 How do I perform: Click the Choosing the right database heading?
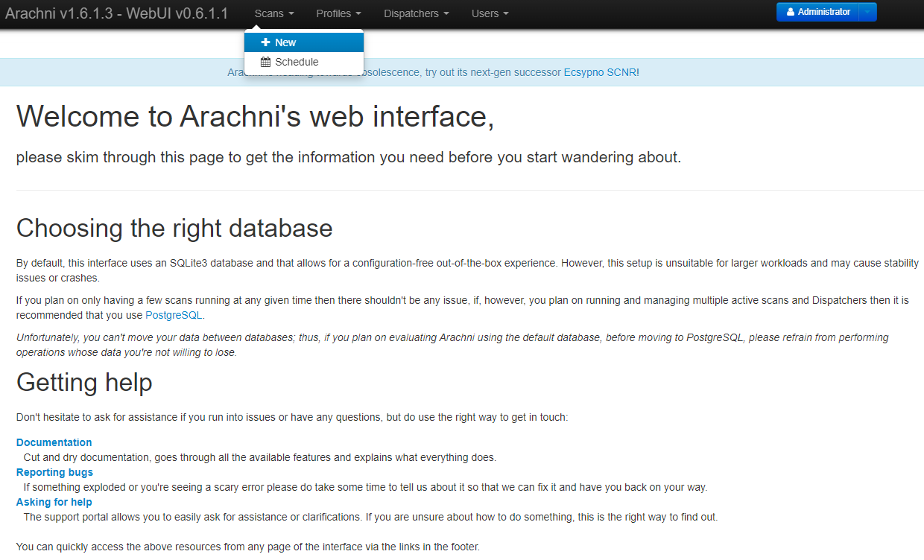coord(174,228)
